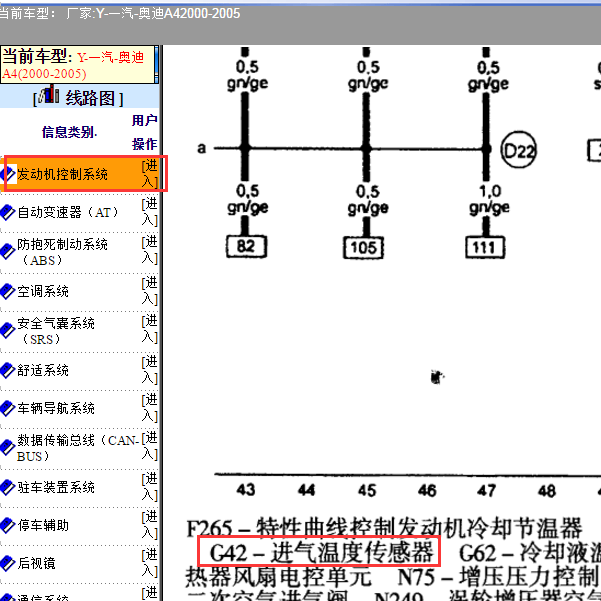Click [进入] link for 自动变速器（AT）
The height and width of the screenshot is (601, 601).
point(149,212)
